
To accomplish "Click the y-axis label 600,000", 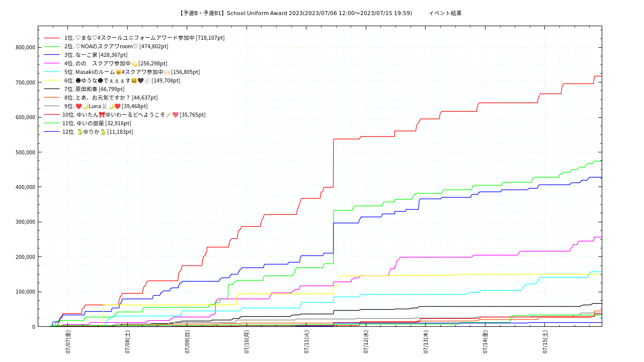I will pyautogui.click(x=25, y=117).
